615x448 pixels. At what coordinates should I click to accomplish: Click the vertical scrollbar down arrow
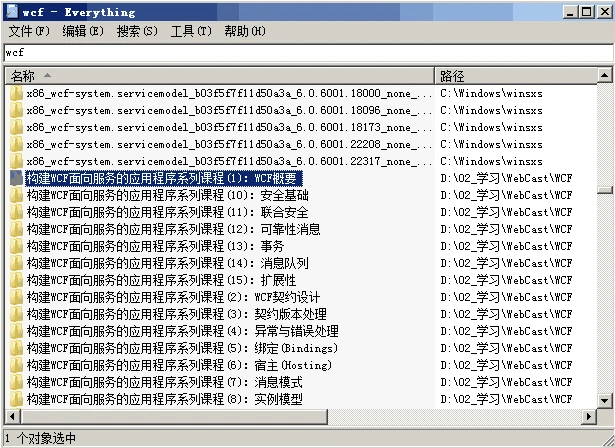604,401
